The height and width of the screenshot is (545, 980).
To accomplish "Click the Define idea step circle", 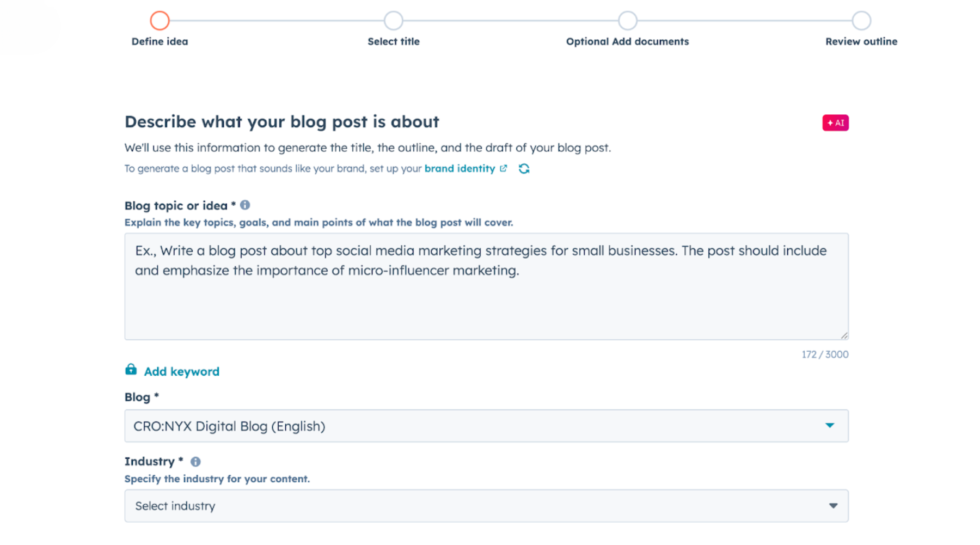I will tap(160, 21).
